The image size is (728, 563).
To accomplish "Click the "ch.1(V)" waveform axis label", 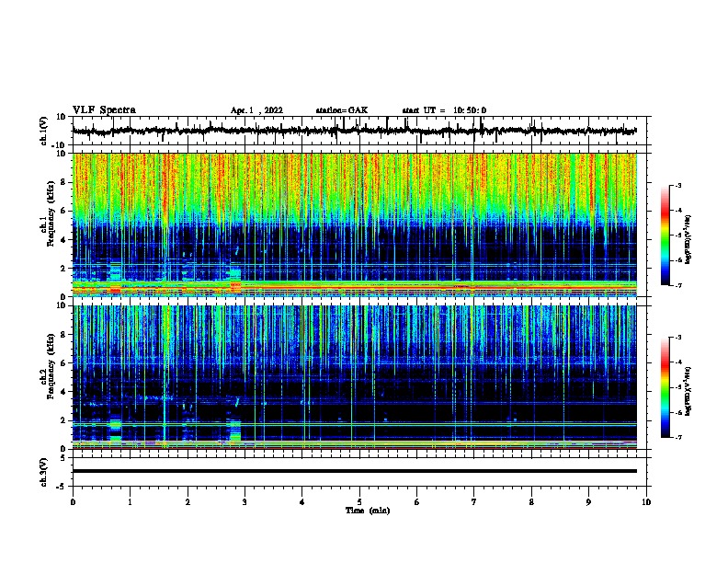I will [x=44, y=131].
